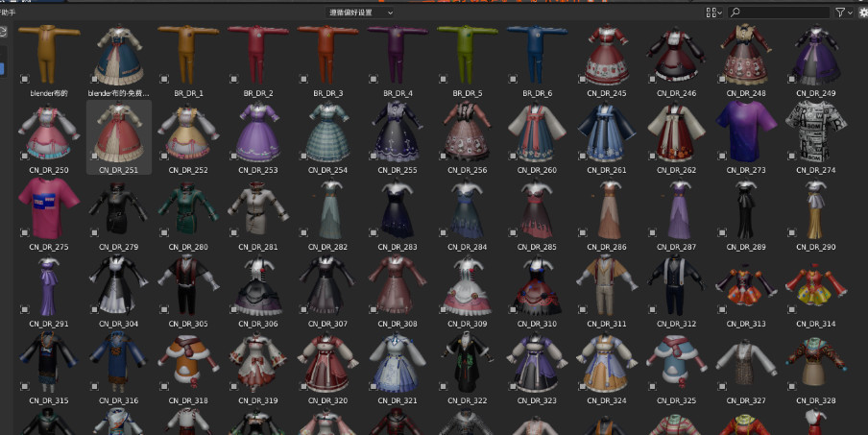Click the asset search field

click(x=779, y=12)
